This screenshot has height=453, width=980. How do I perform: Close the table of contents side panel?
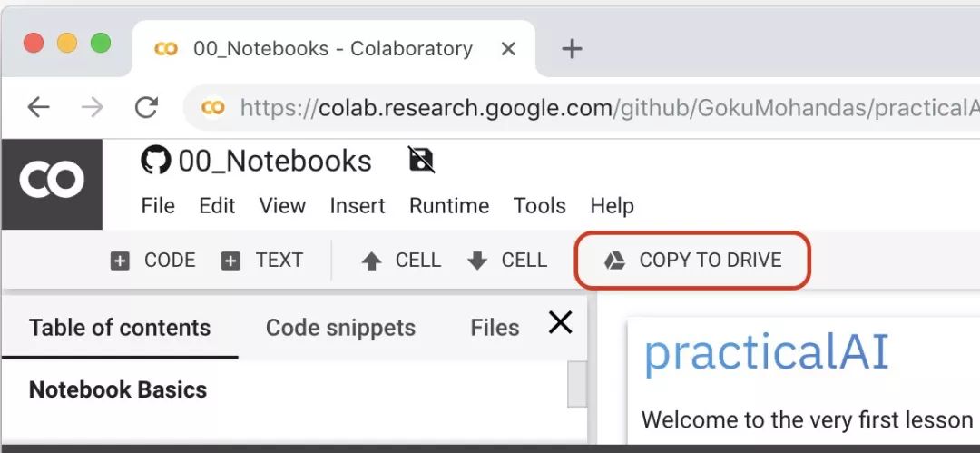pyautogui.click(x=561, y=322)
